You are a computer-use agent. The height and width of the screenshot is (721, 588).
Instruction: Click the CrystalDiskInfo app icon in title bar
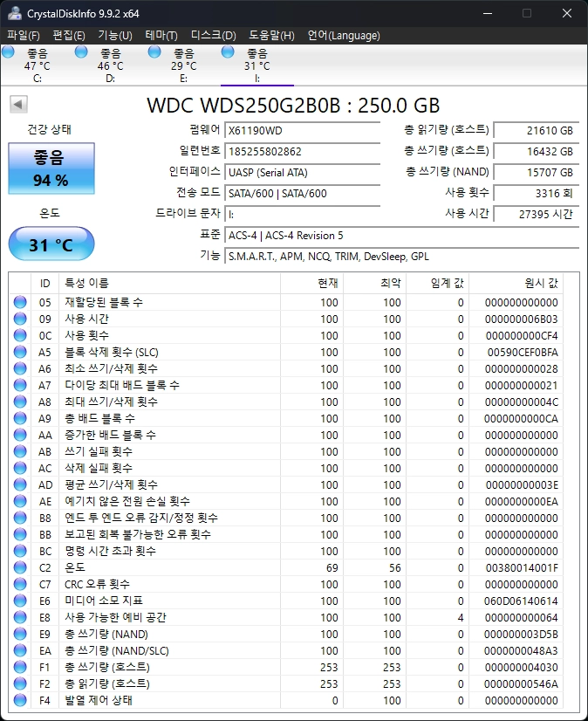pyautogui.click(x=14, y=13)
